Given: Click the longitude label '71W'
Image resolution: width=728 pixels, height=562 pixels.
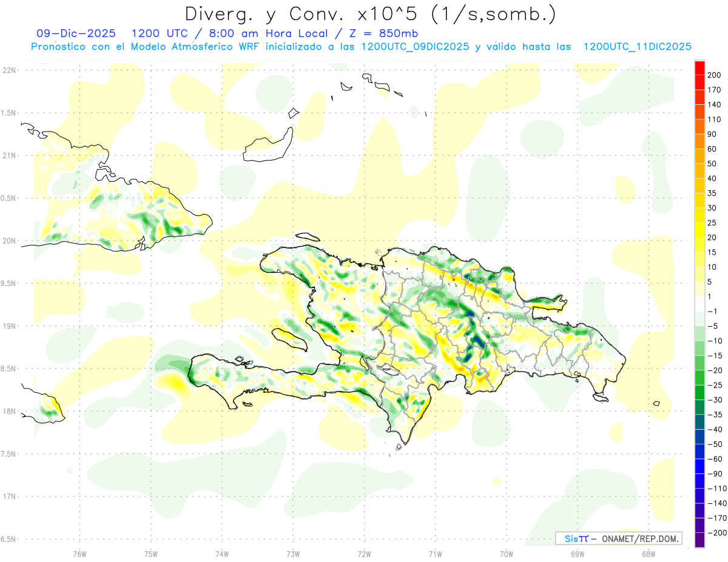Looking at the screenshot, I should pyautogui.click(x=435, y=554).
